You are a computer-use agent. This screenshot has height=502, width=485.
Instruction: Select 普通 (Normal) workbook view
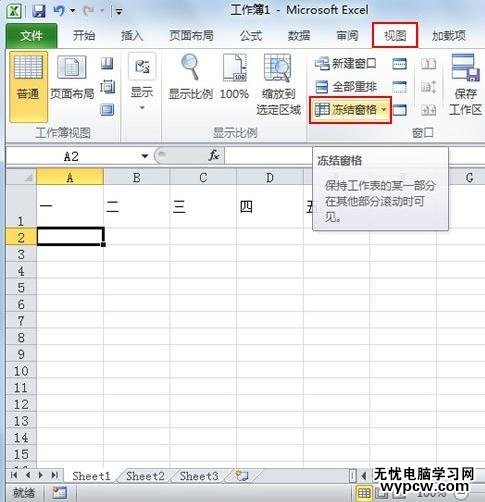[x=28, y=87]
